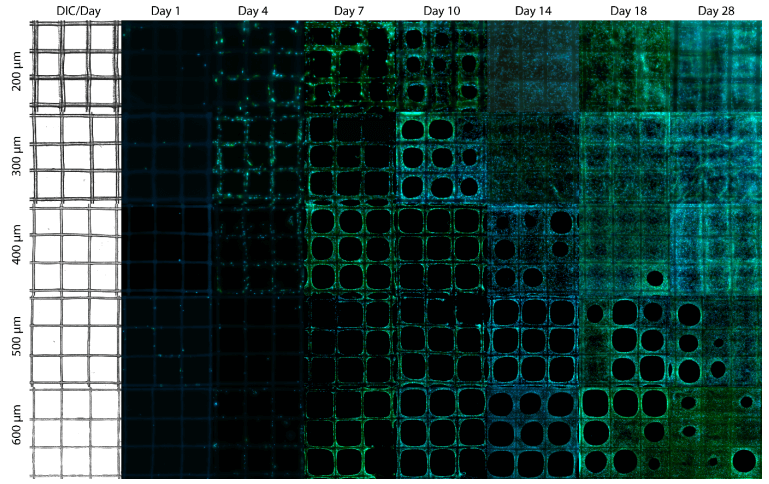Click the "Day 28" column label
Viewport: 769px width, 484px height.
pyautogui.click(x=716, y=11)
